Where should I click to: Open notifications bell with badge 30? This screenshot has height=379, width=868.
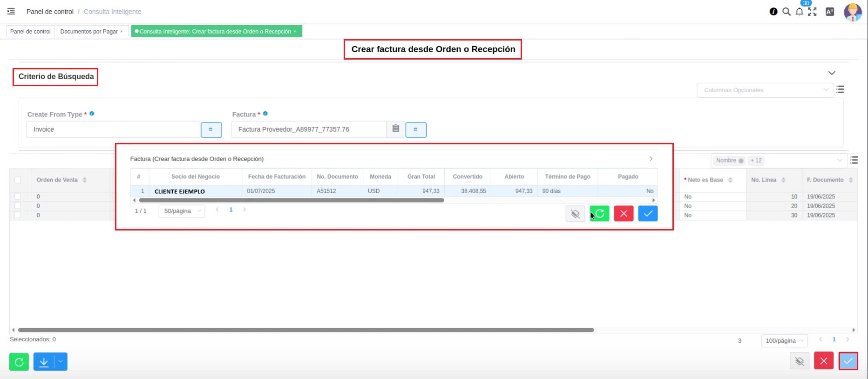[x=800, y=12]
